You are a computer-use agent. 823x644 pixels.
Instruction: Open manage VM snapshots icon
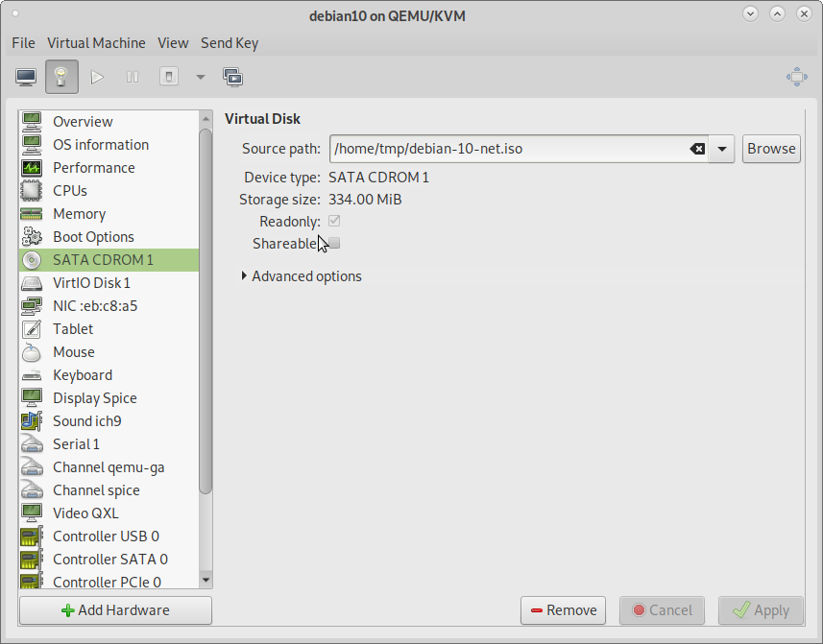(232, 77)
